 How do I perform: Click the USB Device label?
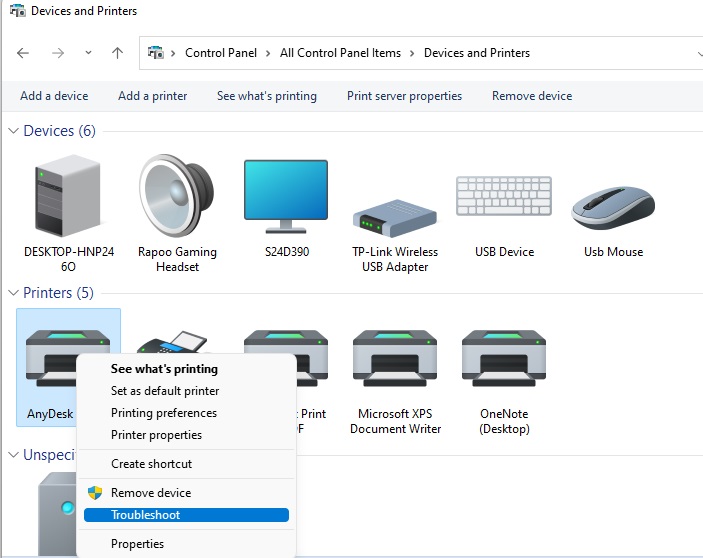504,252
